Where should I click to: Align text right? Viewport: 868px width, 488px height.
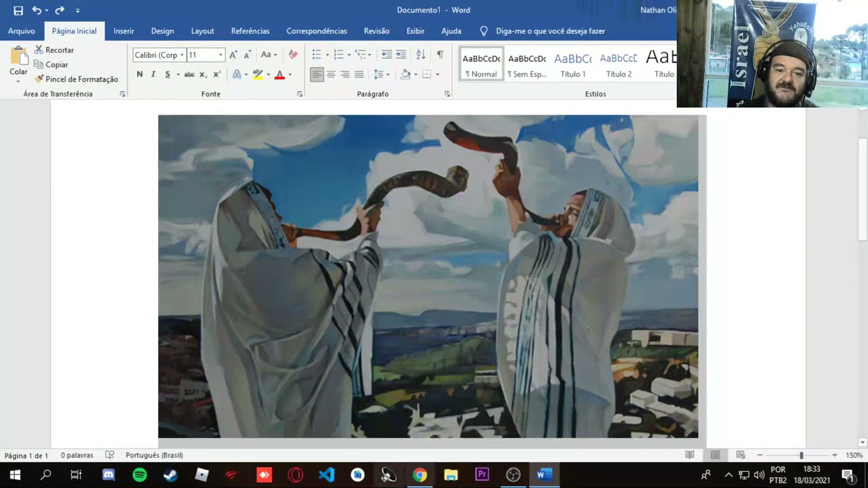345,75
